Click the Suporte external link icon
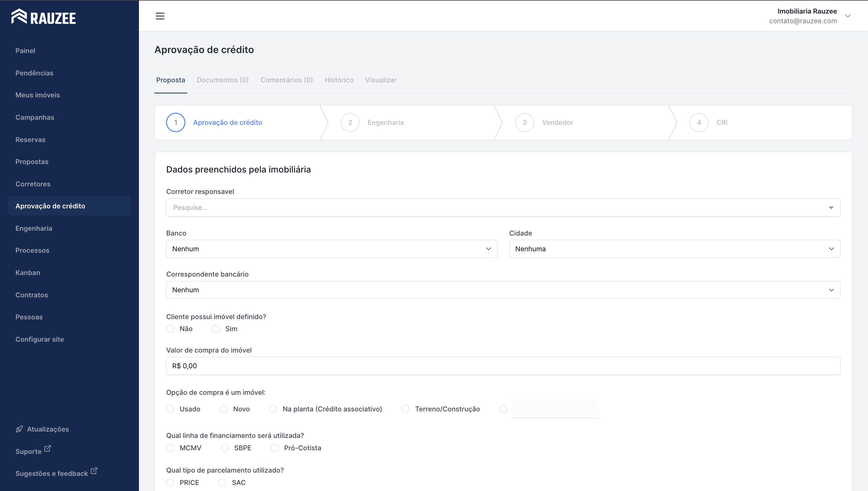Viewport: 868px width, 491px height. [x=48, y=448]
